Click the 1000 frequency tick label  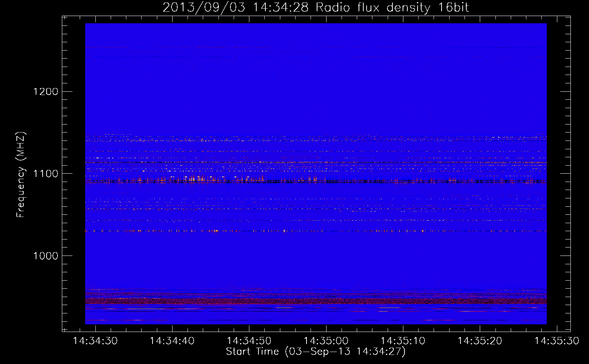click(46, 256)
